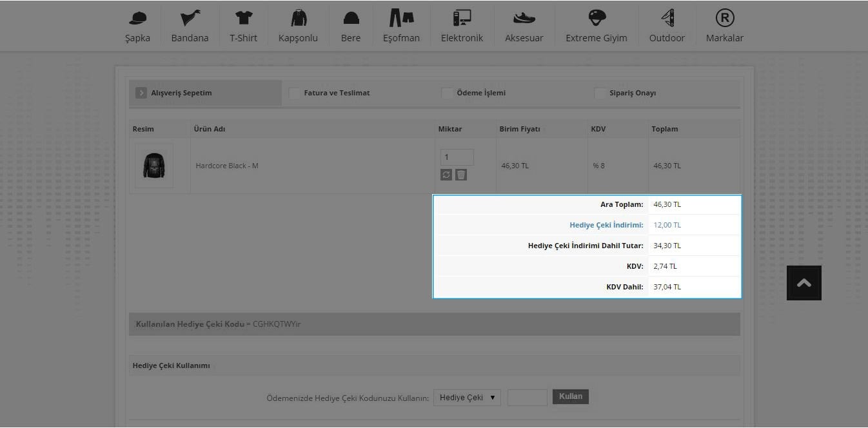Click the KDV amount 2,74 TL
This screenshot has width=868, height=428.
(665, 266)
